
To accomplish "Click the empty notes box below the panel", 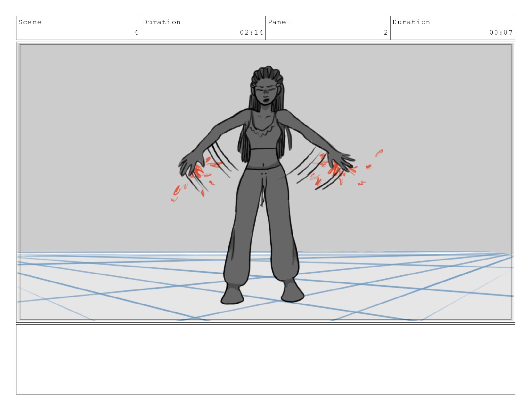I will click(265, 359).
